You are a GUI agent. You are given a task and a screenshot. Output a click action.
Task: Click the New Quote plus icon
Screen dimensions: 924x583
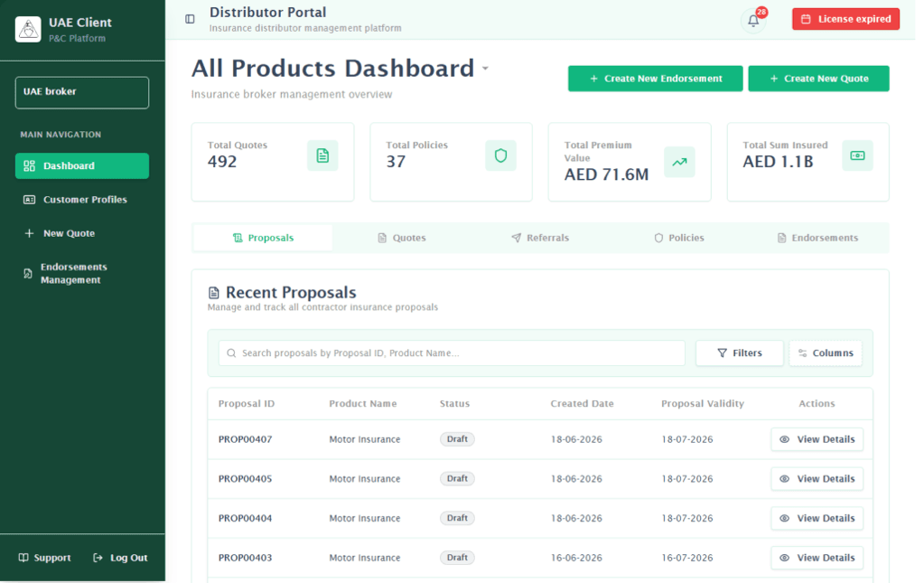coord(29,233)
